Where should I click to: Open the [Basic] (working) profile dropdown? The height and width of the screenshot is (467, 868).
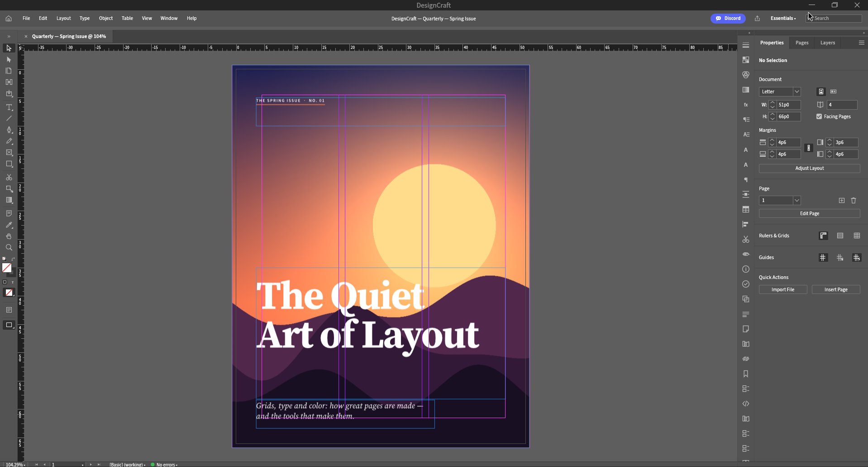tap(128, 464)
